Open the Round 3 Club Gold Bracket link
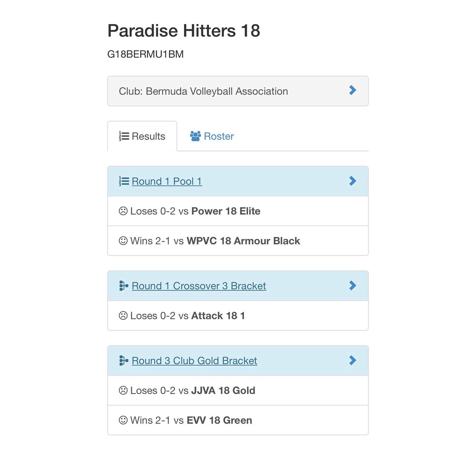The height and width of the screenshot is (476, 476). [194, 361]
